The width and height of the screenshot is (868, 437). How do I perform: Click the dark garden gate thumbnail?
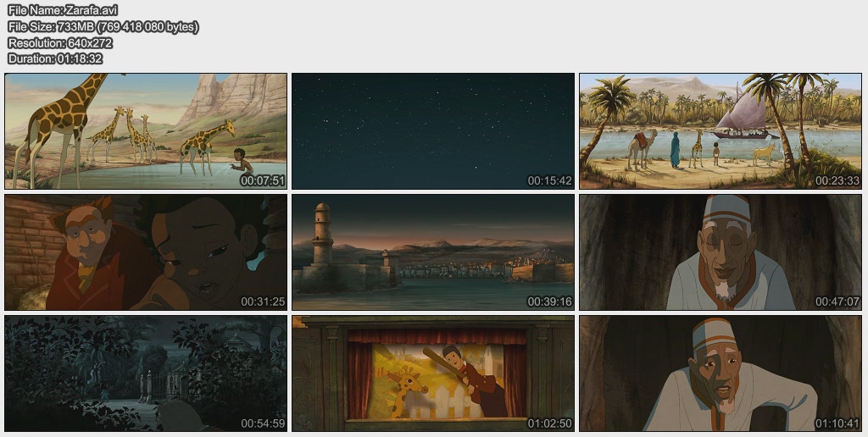coord(146,373)
